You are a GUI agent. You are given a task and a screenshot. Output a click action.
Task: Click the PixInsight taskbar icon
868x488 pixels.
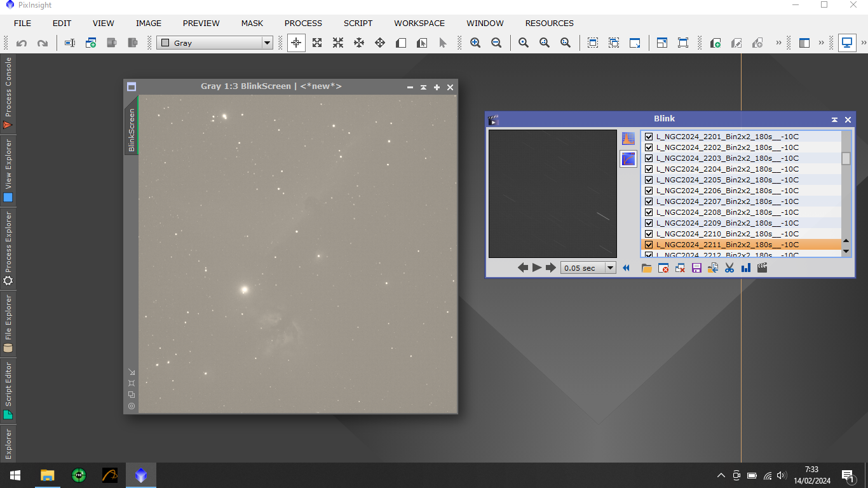[x=141, y=475]
